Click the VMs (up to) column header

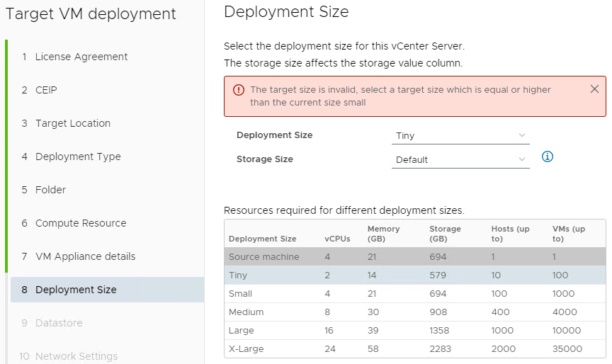pos(569,234)
